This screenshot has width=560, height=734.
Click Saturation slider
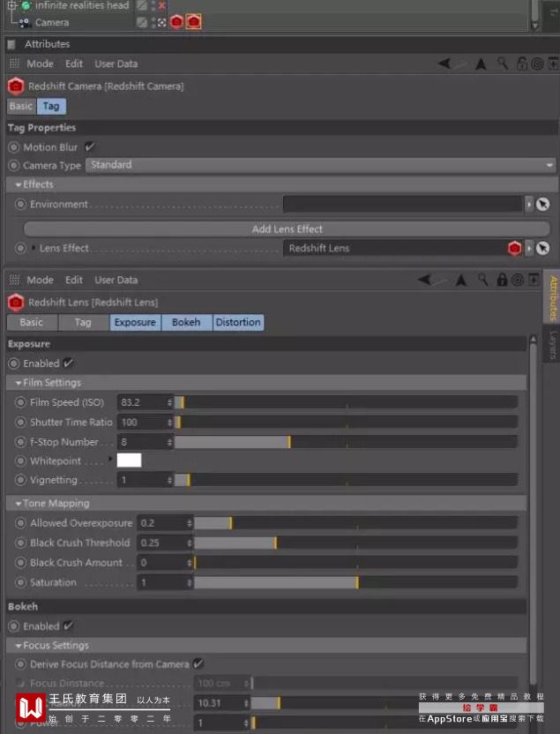click(x=355, y=582)
